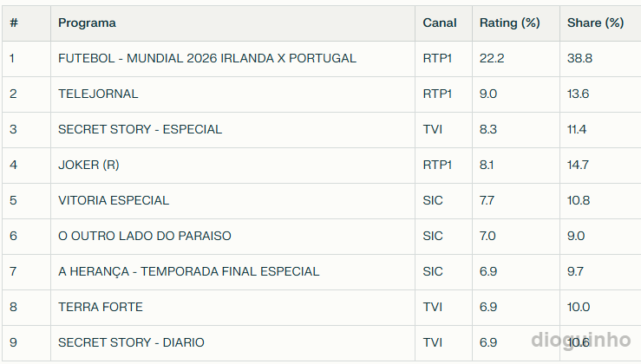Click the 14.7 share value for JOKER

coord(578,165)
